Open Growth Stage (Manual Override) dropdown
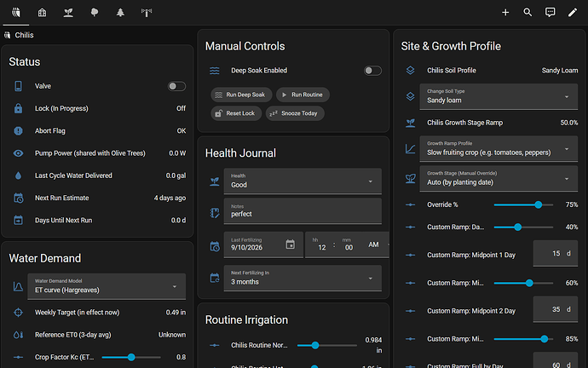 click(499, 179)
